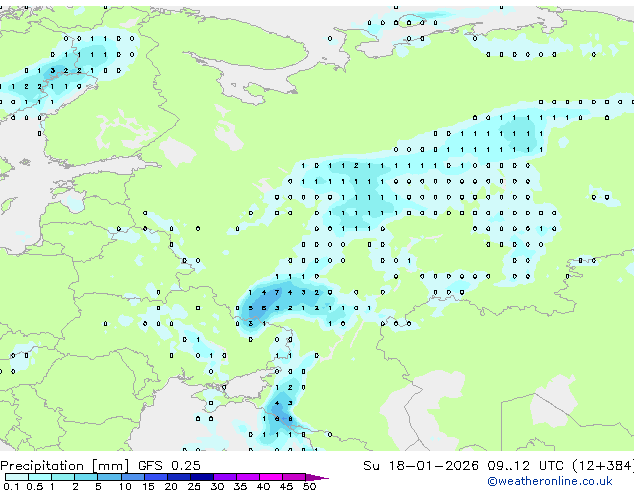
Task: Click the legend value label '50'
Action: coord(309,486)
